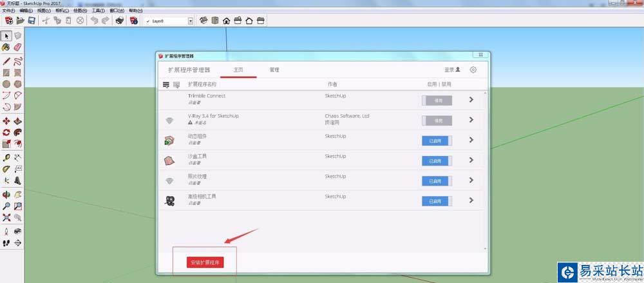This screenshot has height=283, width=644.
Task: Open the 帮助 menu
Action: [x=135, y=10]
